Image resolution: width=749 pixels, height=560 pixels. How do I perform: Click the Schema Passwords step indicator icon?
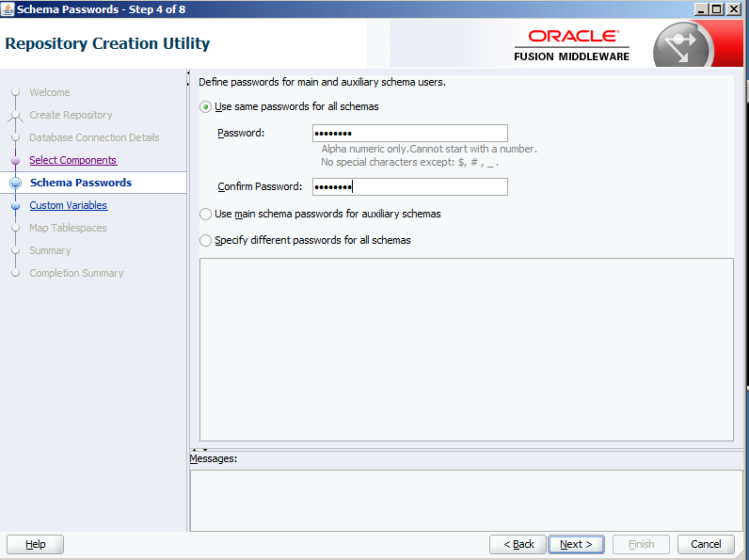coord(15,184)
